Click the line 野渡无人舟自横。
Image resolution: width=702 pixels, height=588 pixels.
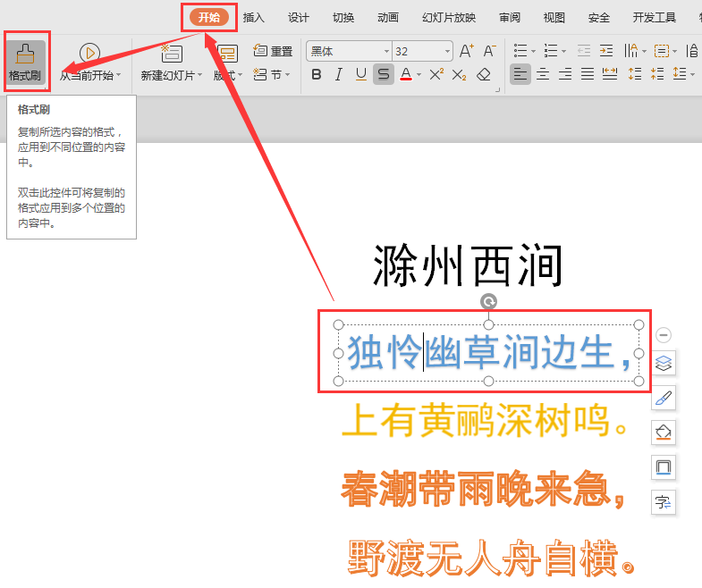click(492, 558)
